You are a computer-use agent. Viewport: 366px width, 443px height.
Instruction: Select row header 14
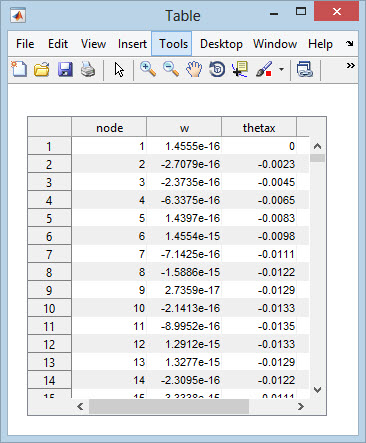[x=49, y=380]
